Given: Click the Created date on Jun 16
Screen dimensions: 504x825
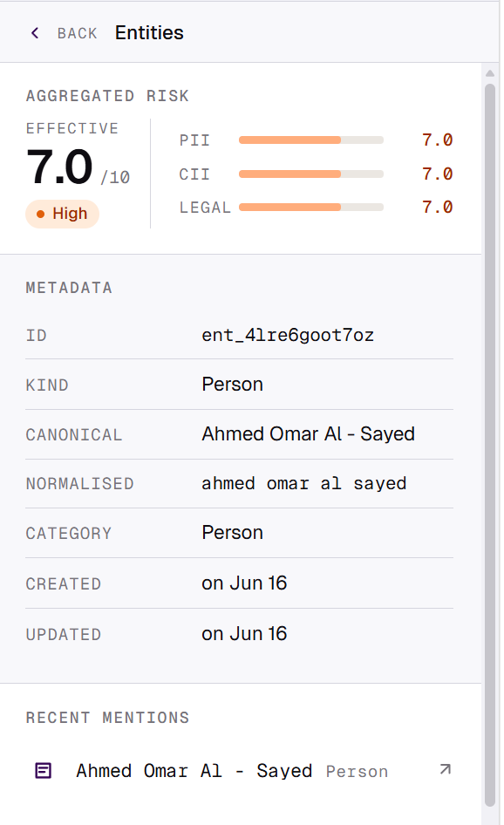Looking at the screenshot, I should click(x=244, y=583).
